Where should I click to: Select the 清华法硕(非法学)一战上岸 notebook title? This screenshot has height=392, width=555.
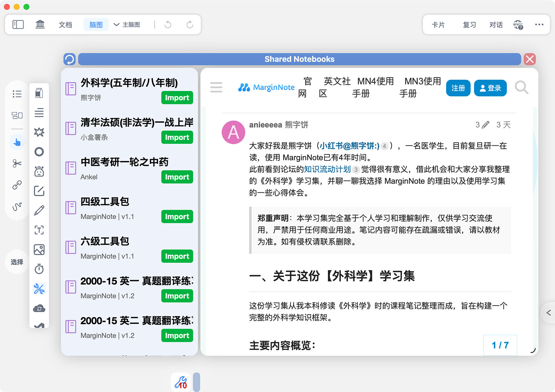(137, 123)
